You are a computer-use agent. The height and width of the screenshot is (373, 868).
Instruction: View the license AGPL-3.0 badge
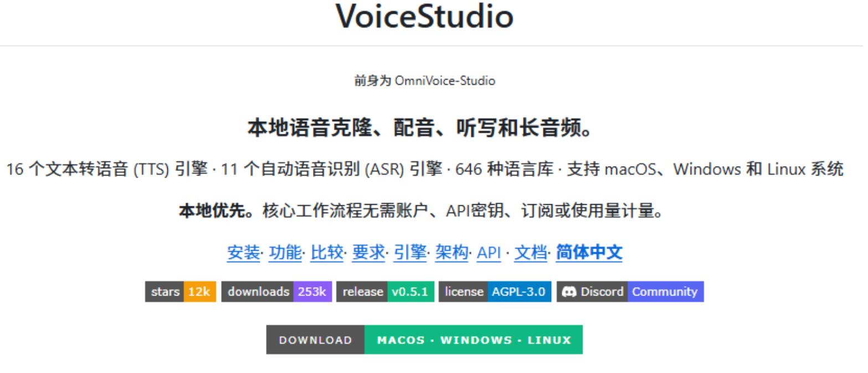tap(495, 292)
